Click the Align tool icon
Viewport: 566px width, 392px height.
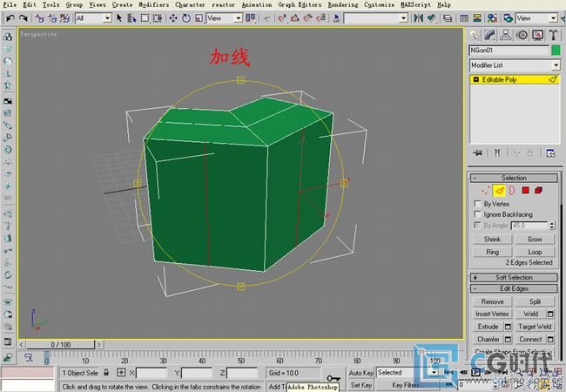click(x=431, y=18)
